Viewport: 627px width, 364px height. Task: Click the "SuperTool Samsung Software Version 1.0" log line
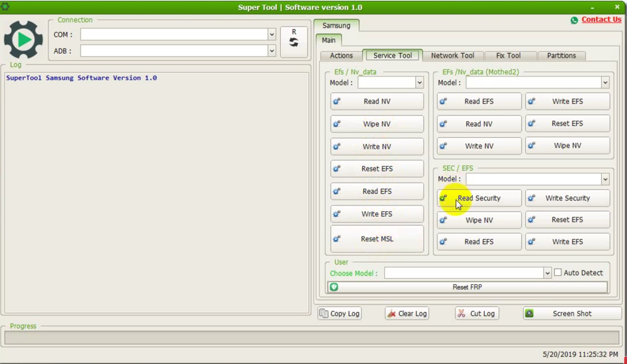click(x=81, y=78)
